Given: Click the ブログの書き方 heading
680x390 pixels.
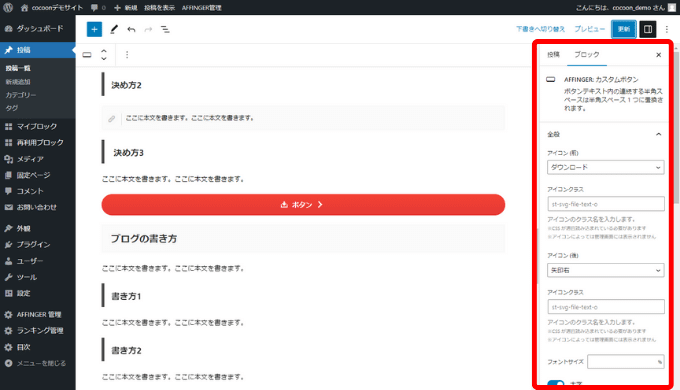Looking at the screenshot, I should (144, 239).
